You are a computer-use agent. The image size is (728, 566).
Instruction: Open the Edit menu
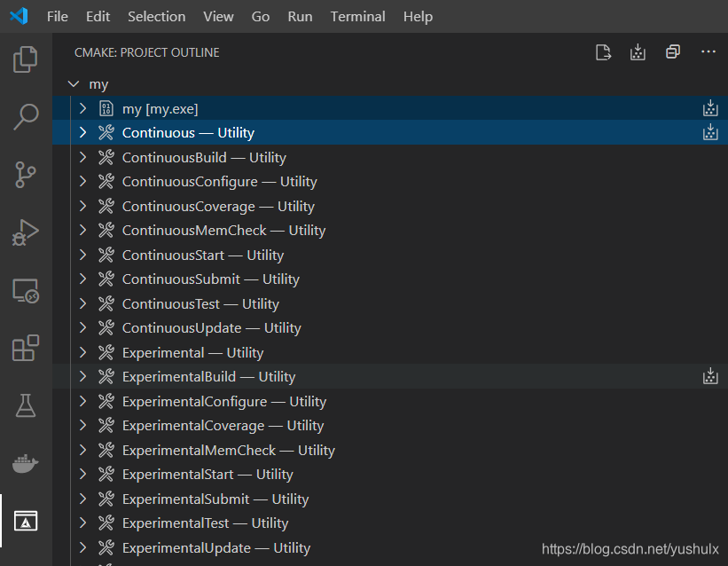(x=98, y=17)
